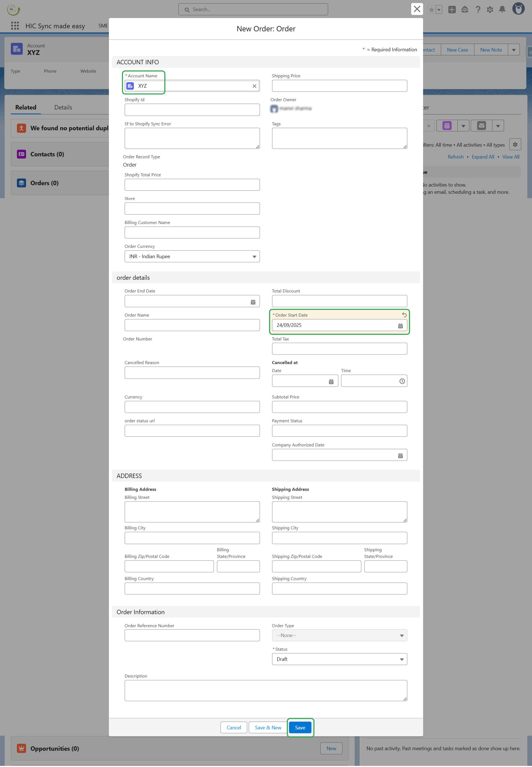
Task: Open the Status dropdown showing Draft
Action: 339,659
